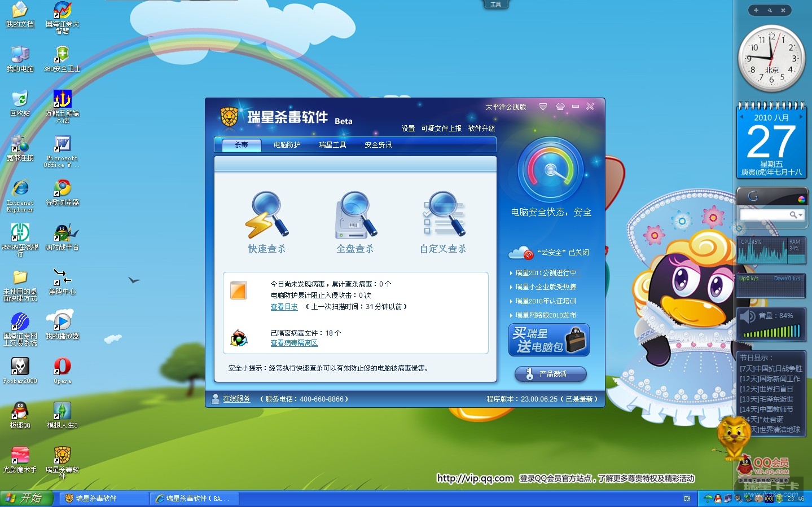Open 设置 in Rising window
The image size is (812, 507).
click(x=408, y=129)
